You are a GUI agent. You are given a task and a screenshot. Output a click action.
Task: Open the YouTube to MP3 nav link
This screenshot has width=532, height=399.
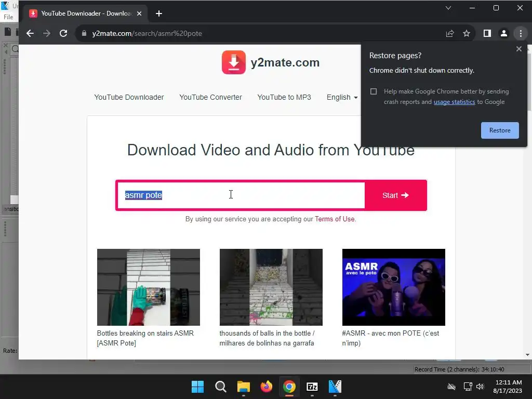[x=284, y=97]
